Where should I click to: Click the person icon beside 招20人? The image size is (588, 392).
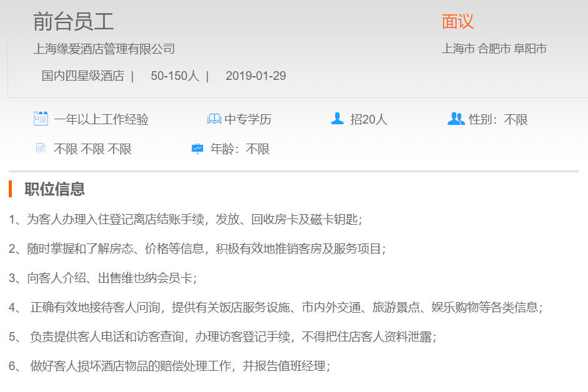(x=337, y=119)
